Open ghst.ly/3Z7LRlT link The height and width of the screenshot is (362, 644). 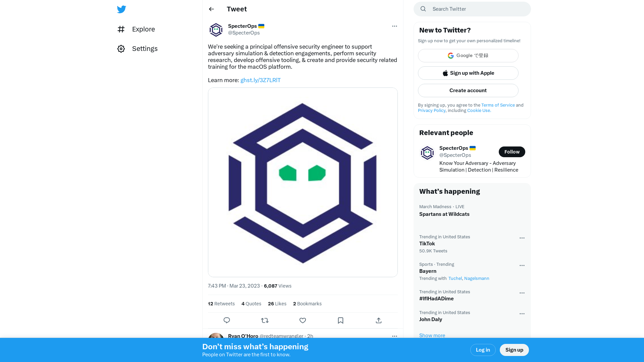tap(260, 80)
